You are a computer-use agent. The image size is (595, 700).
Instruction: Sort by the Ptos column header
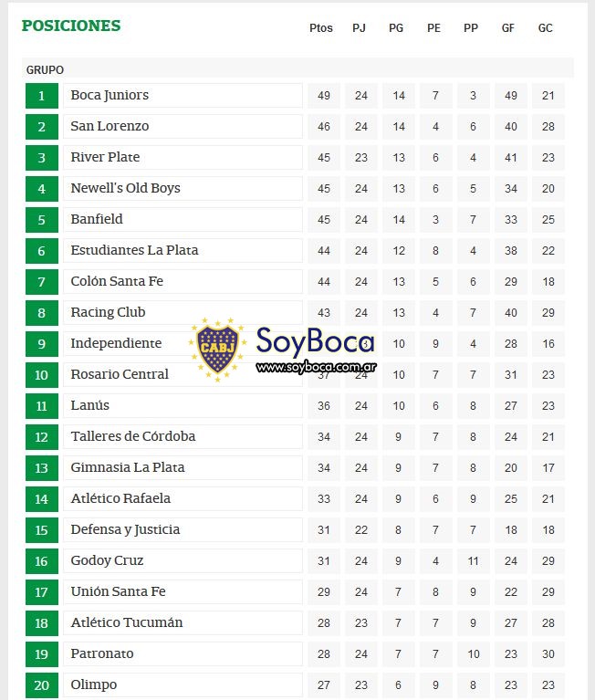click(x=321, y=28)
